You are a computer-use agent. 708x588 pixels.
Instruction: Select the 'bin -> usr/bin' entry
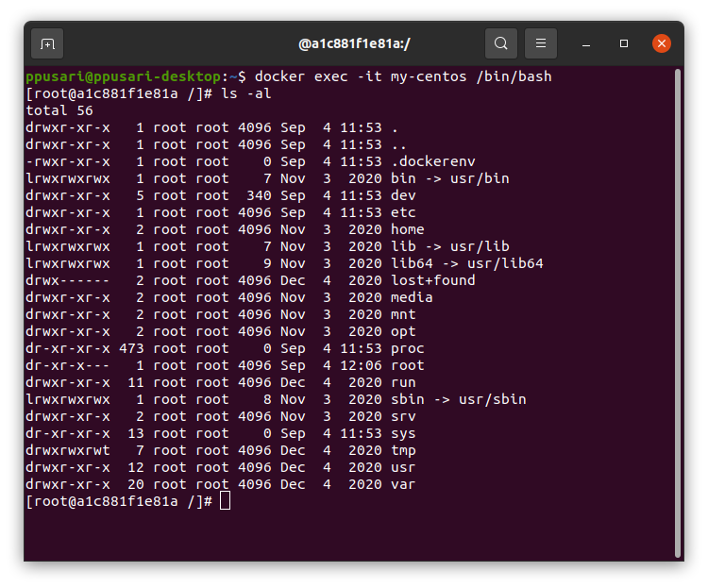point(449,178)
